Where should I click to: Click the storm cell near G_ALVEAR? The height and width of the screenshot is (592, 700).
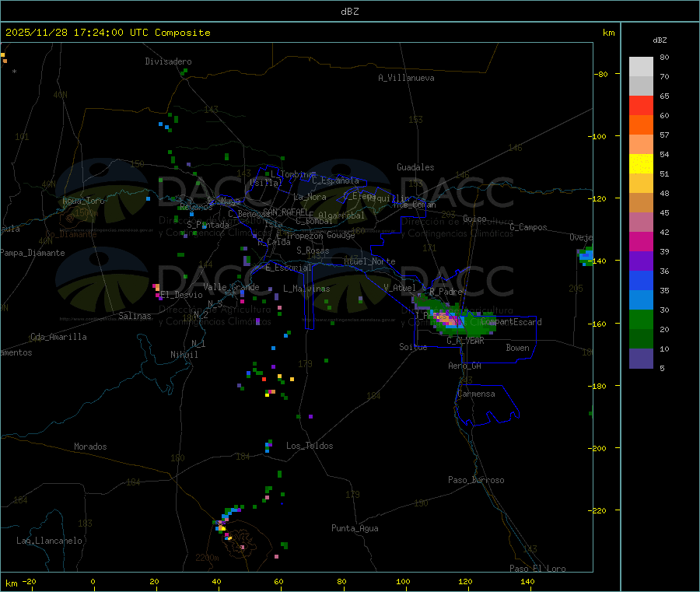click(447, 317)
